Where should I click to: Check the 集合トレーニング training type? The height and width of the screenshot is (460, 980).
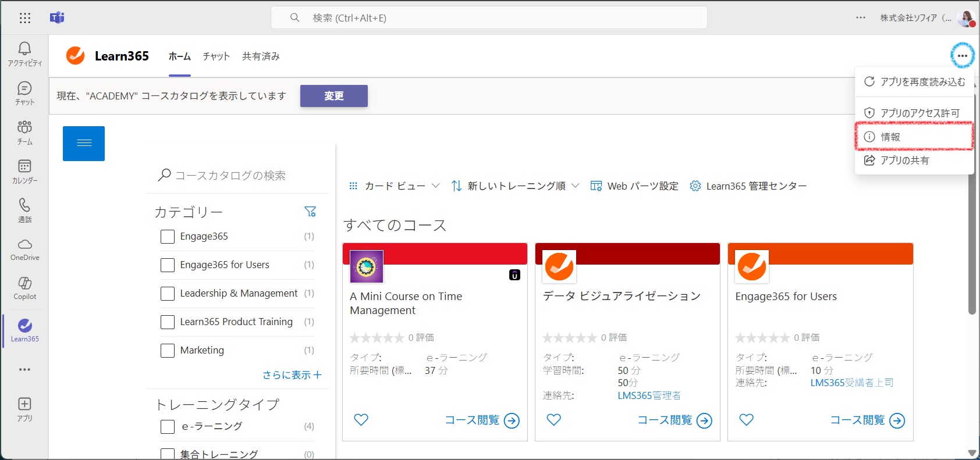[x=168, y=454]
